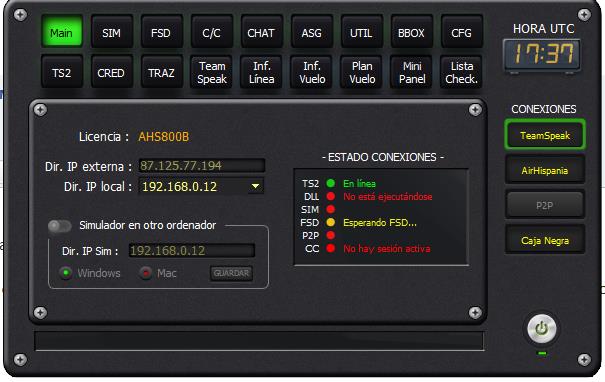The width and height of the screenshot is (605, 382).
Task: Open the C/C section
Action: pyautogui.click(x=211, y=32)
